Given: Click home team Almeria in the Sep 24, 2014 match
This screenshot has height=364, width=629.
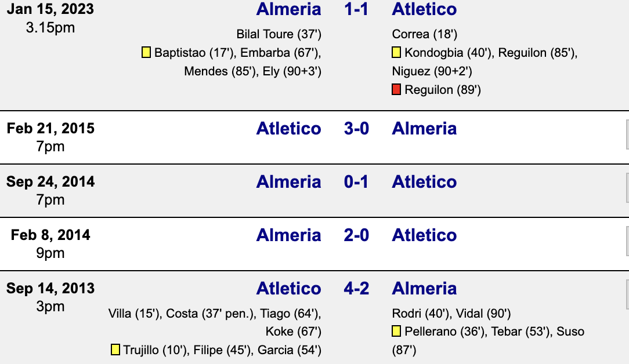Looking at the screenshot, I should click(288, 182).
